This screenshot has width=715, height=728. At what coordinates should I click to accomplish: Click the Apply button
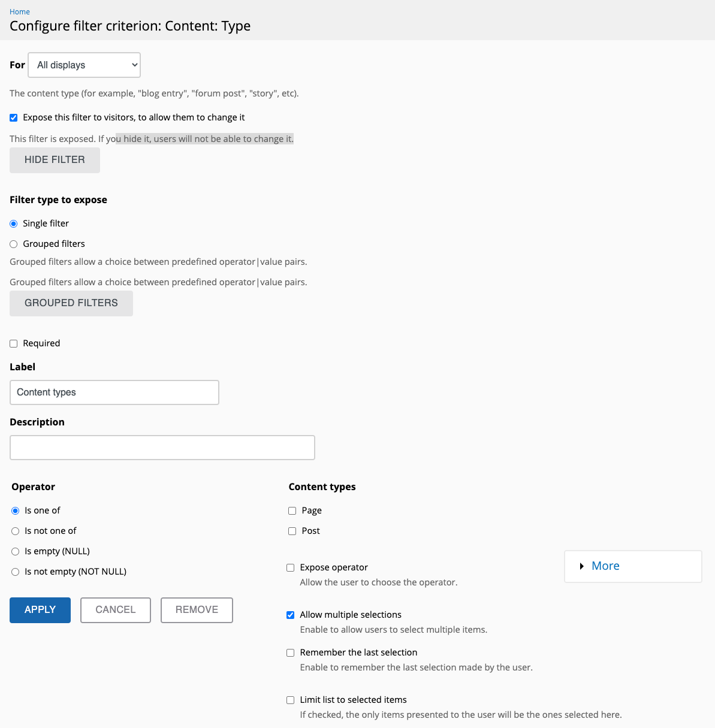pos(40,610)
